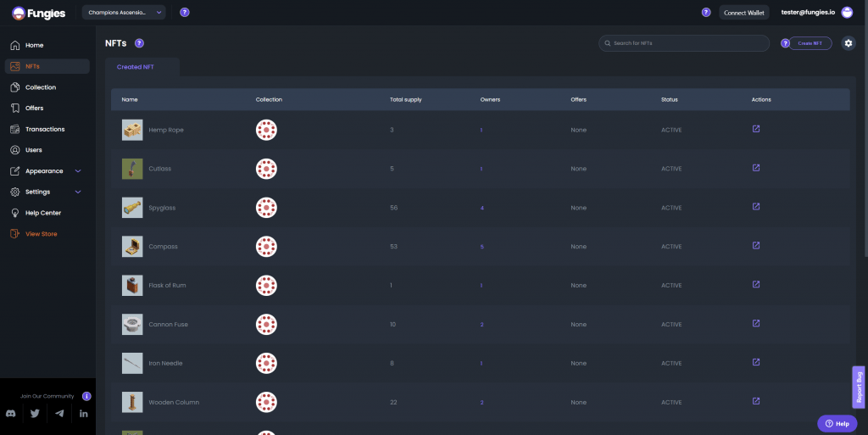Expand the Settings sidebar submenu
The height and width of the screenshot is (435, 868).
(78, 192)
